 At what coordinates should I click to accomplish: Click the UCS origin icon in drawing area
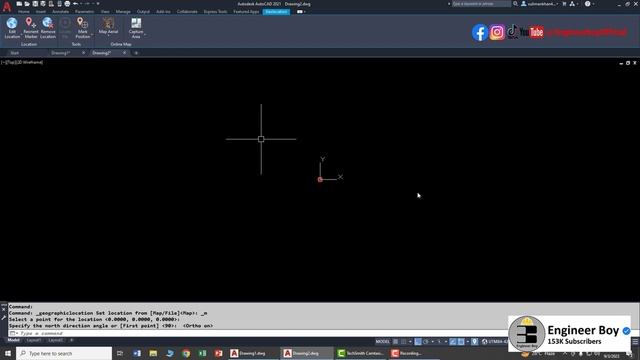pyautogui.click(x=320, y=180)
